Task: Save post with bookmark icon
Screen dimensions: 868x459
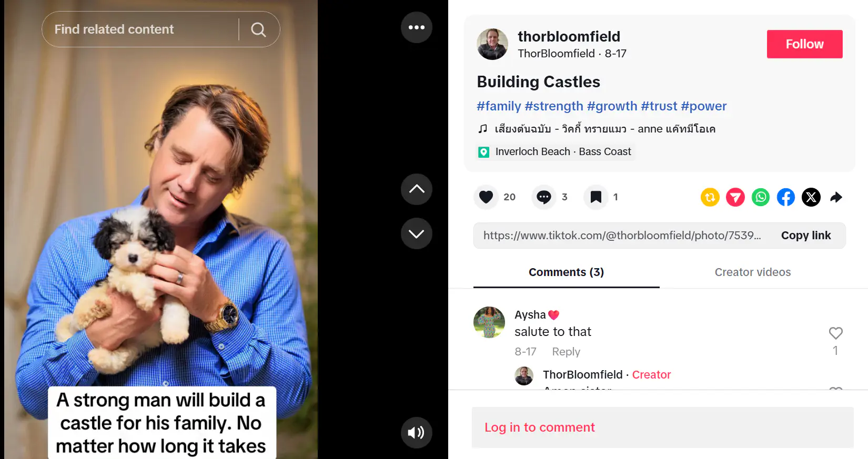Action: [x=596, y=197]
